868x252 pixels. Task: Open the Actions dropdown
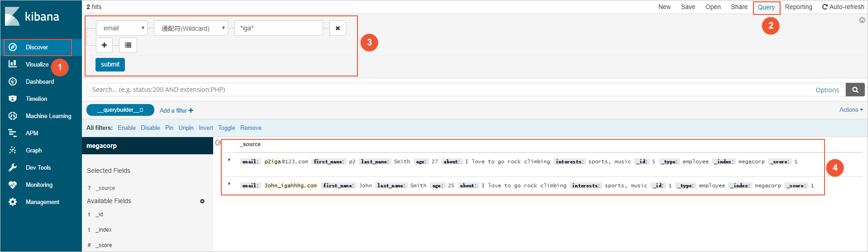coord(851,109)
